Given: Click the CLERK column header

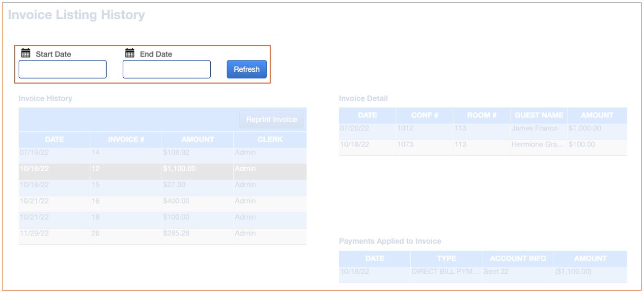Looking at the screenshot, I should [x=270, y=139].
